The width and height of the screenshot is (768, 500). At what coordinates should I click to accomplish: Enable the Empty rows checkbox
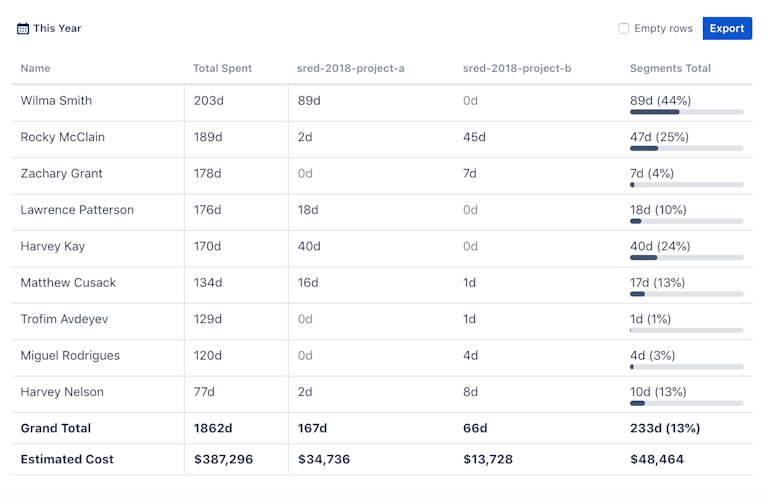(x=624, y=29)
